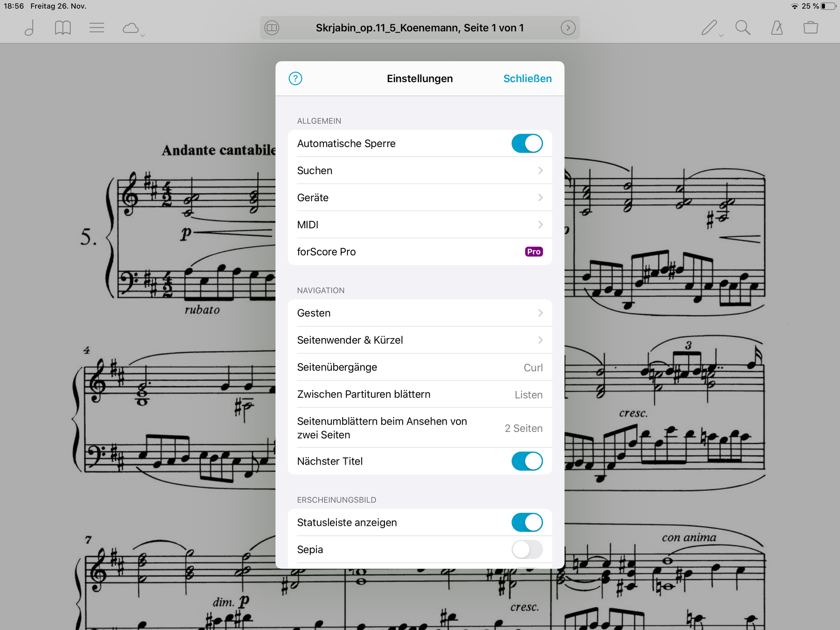Expand the Geräte settings chevron
The width and height of the screenshot is (840, 630).
pyautogui.click(x=540, y=198)
